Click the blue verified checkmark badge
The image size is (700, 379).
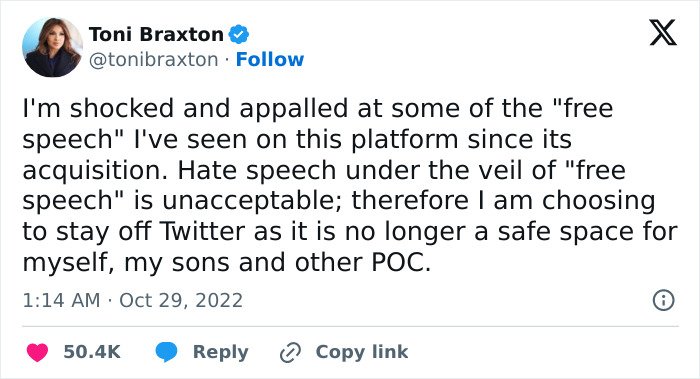(239, 34)
